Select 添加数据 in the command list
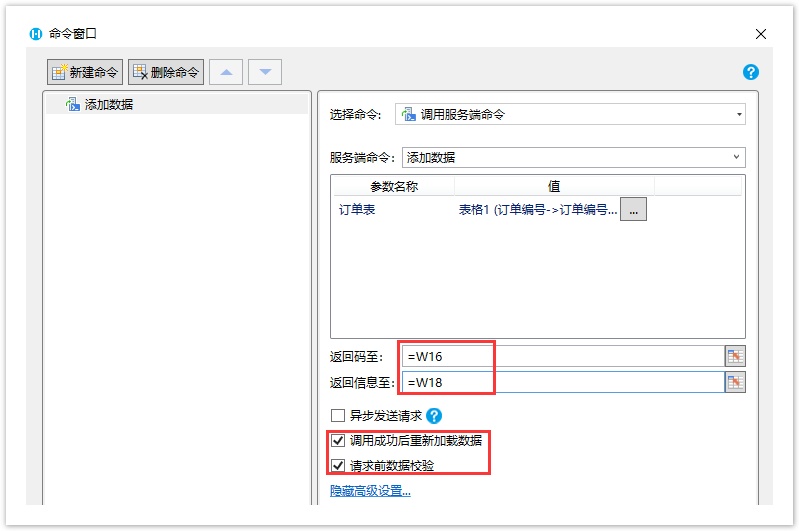This screenshot has width=799, height=531. click(x=108, y=104)
